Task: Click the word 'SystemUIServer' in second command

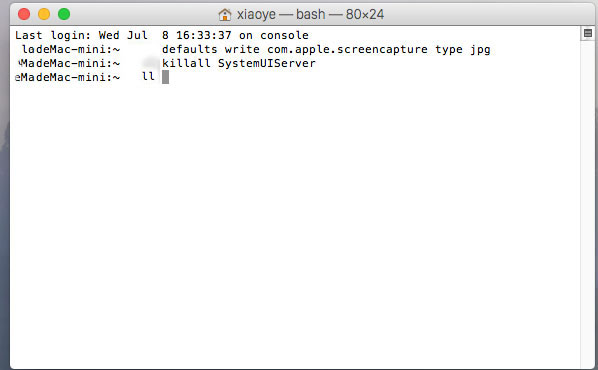Action: [267, 63]
